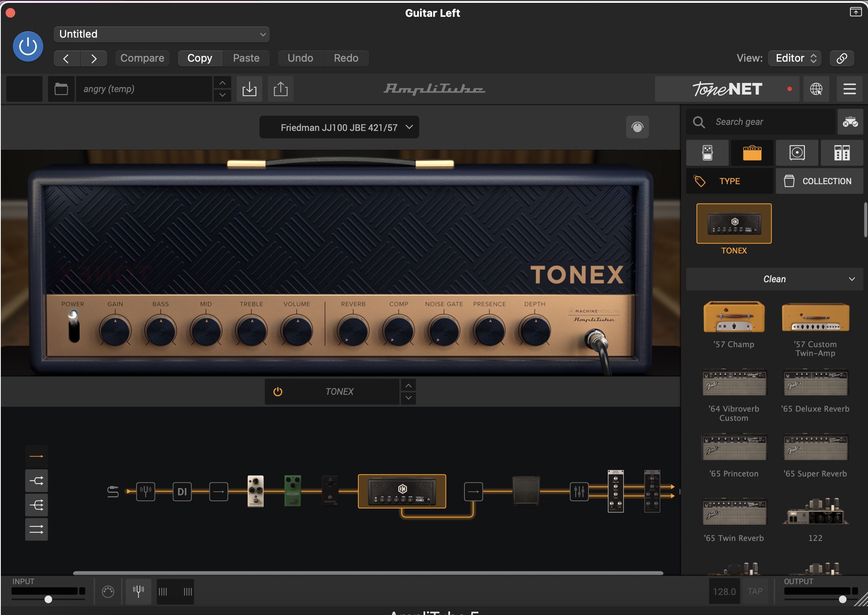This screenshot has width=868, height=615.
Task: Select the '64 Vibroverb Custom amp
Action: coord(734,382)
